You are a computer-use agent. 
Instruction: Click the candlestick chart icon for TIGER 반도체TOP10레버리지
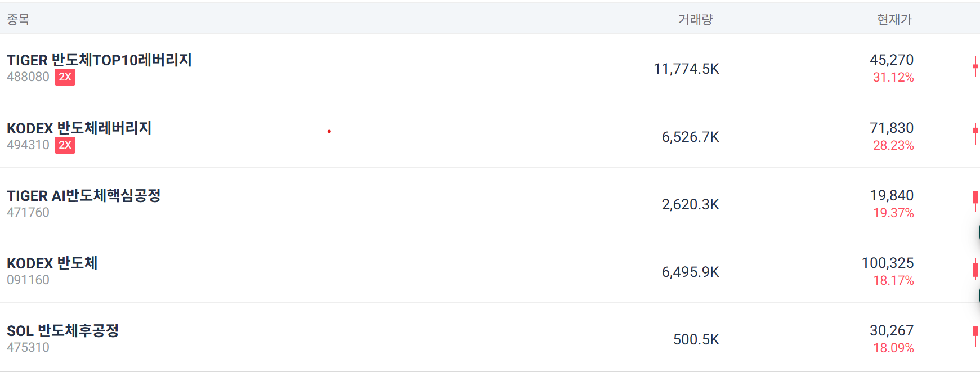pos(974,66)
